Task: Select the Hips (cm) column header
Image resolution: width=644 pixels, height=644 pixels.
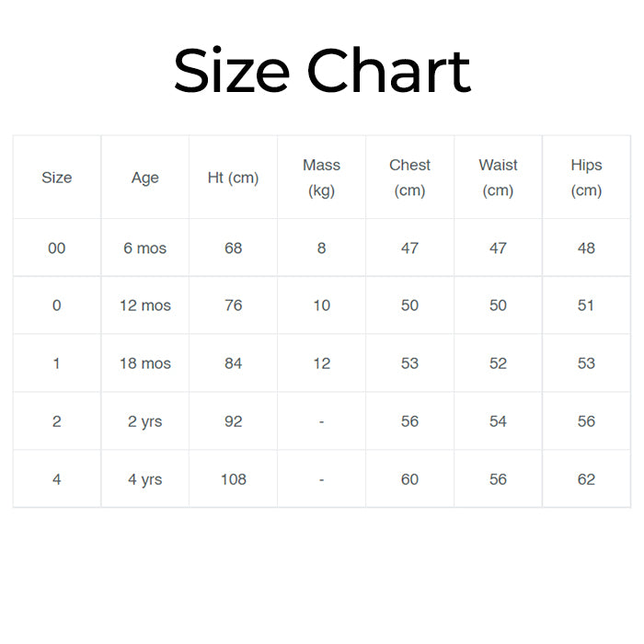Action: (x=586, y=178)
